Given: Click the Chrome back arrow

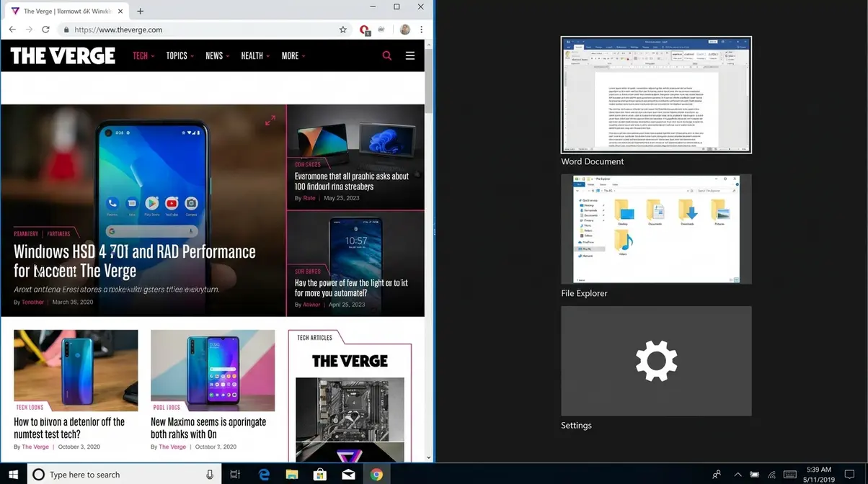Looking at the screenshot, I should [12, 30].
